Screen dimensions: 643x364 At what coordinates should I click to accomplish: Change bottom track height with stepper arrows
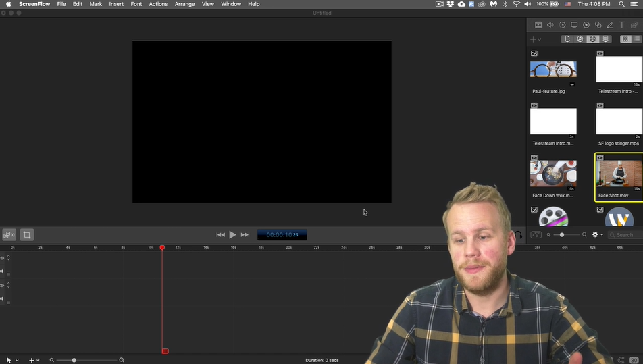(8, 285)
